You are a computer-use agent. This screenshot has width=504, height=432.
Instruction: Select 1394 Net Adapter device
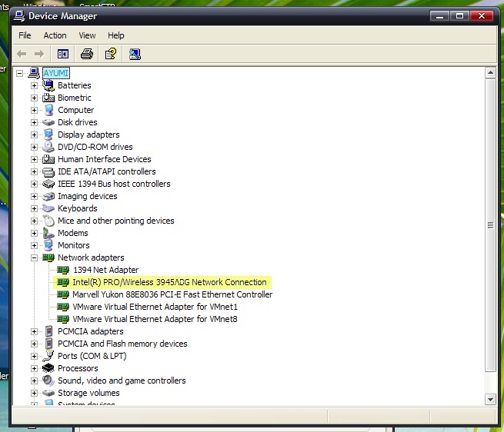(x=106, y=270)
